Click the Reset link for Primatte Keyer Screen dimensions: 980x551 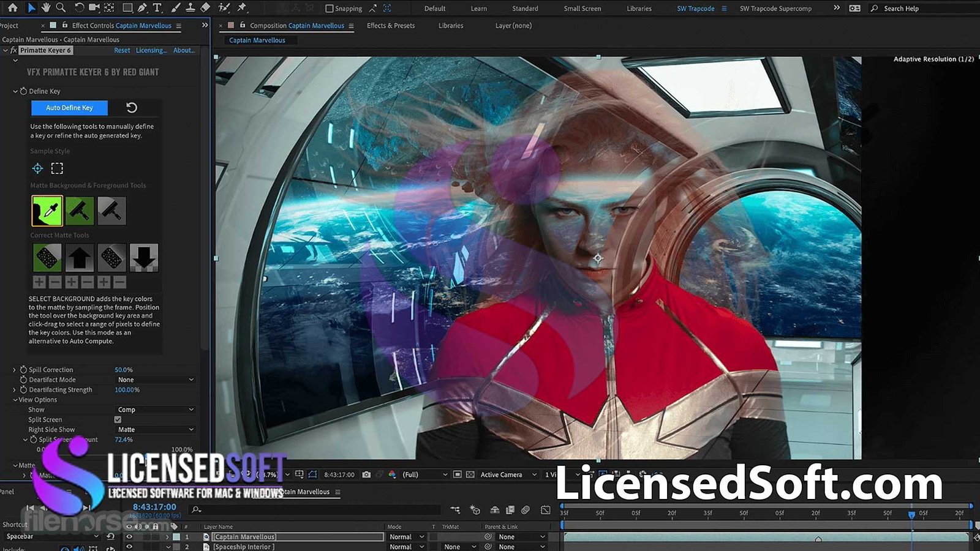(x=122, y=50)
